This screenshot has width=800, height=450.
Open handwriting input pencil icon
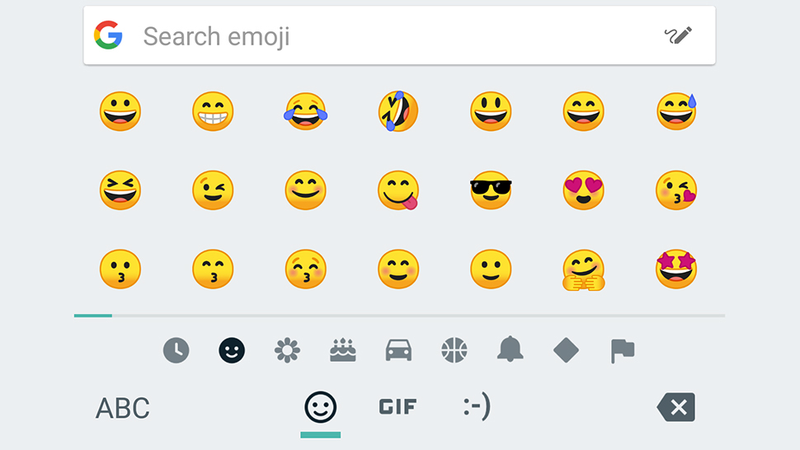(678, 36)
